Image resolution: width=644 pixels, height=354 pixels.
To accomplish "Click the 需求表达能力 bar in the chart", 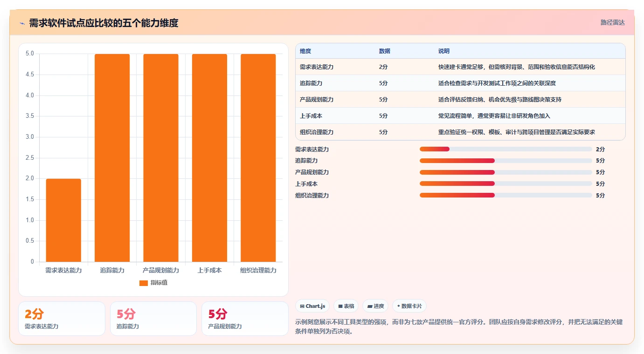I will point(63,220).
